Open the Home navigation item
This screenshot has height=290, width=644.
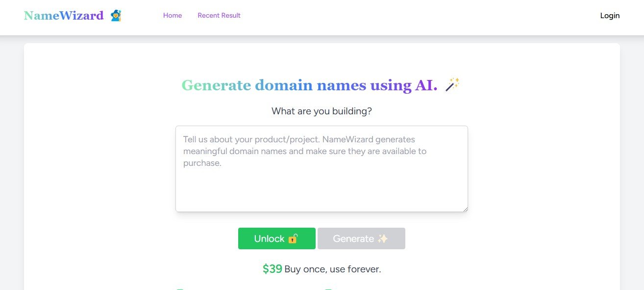point(173,16)
